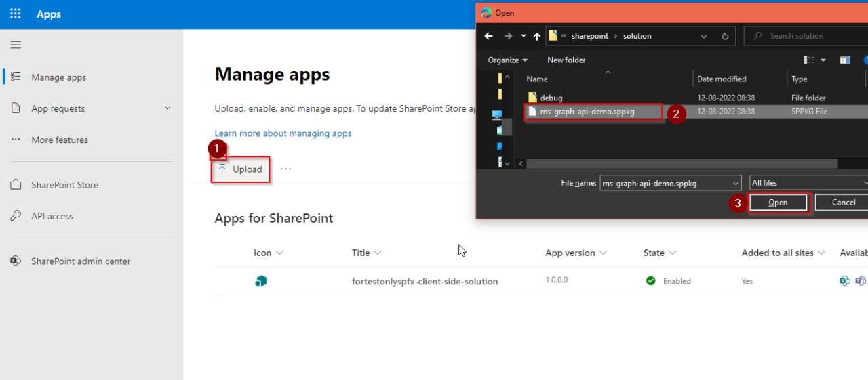Expand the App requests section
868x380 pixels.
pos(167,108)
